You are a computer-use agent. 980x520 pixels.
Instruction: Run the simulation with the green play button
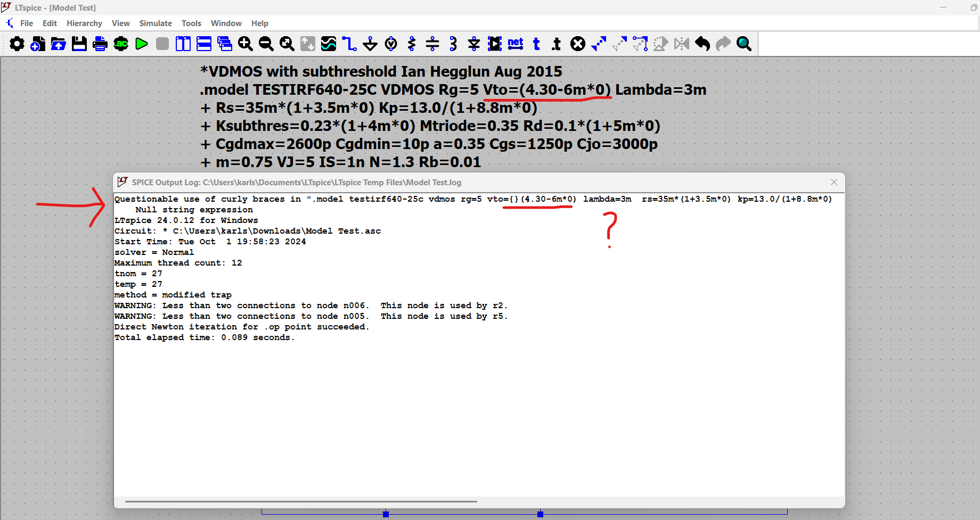click(x=142, y=44)
